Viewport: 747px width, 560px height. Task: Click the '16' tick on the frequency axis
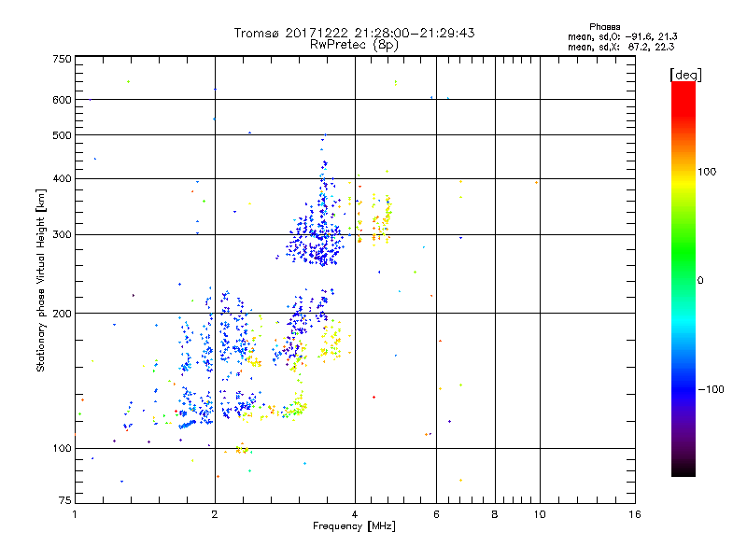(x=635, y=514)
